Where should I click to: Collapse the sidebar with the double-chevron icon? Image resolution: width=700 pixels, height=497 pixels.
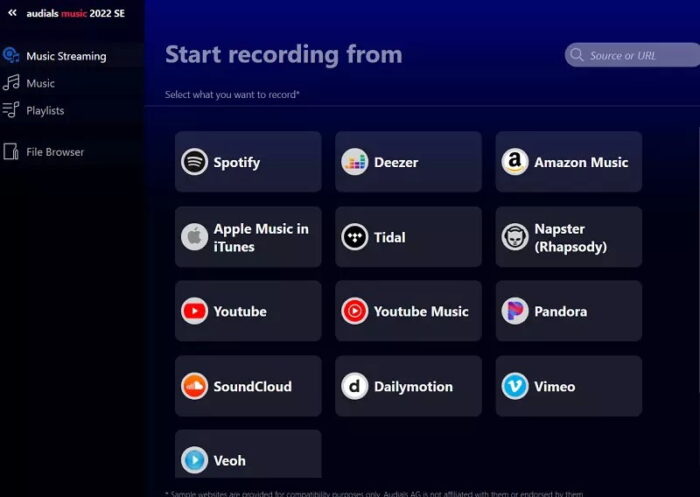click(12, 13)
